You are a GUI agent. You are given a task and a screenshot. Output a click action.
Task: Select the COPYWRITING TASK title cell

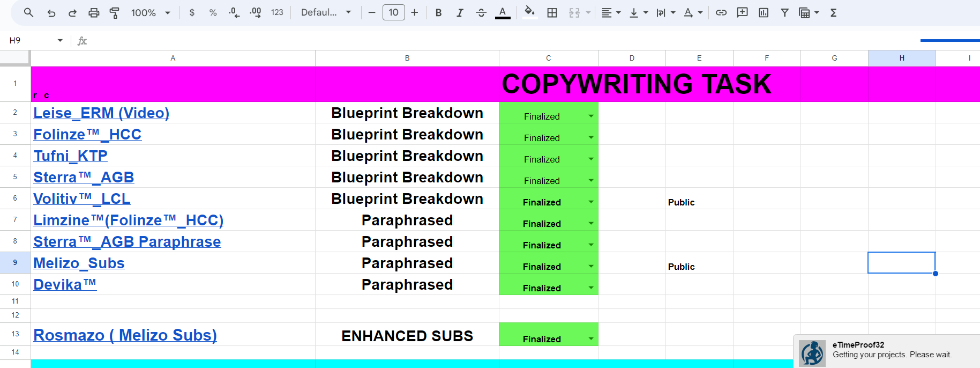[x=636, y=84]
